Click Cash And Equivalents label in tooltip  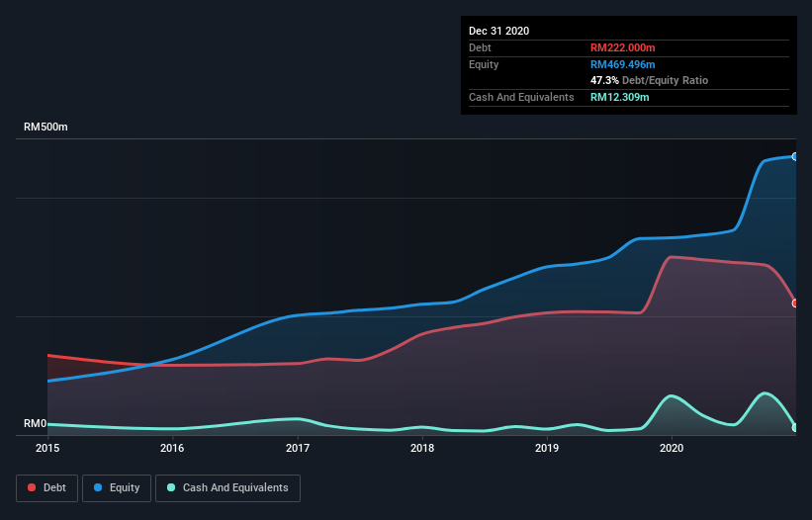[x=521, y=97]
